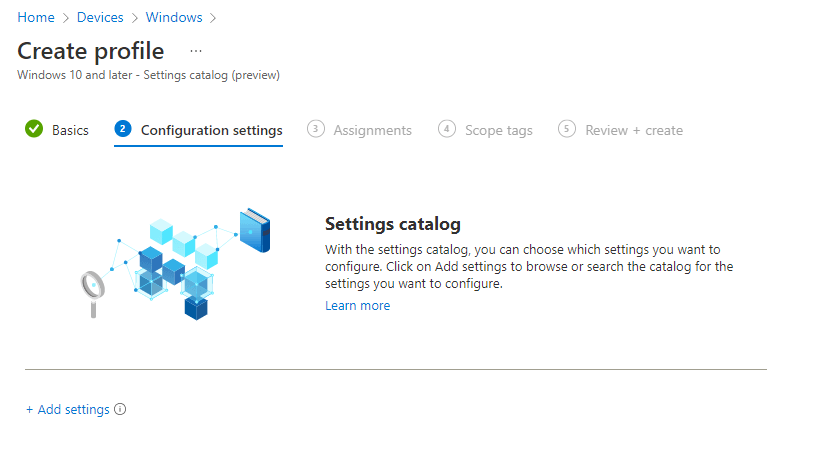Image resolution: width=840 pixels, height=473 pixels.
Task: Open the Scope tags tab
Action: [x=498, y=130]
